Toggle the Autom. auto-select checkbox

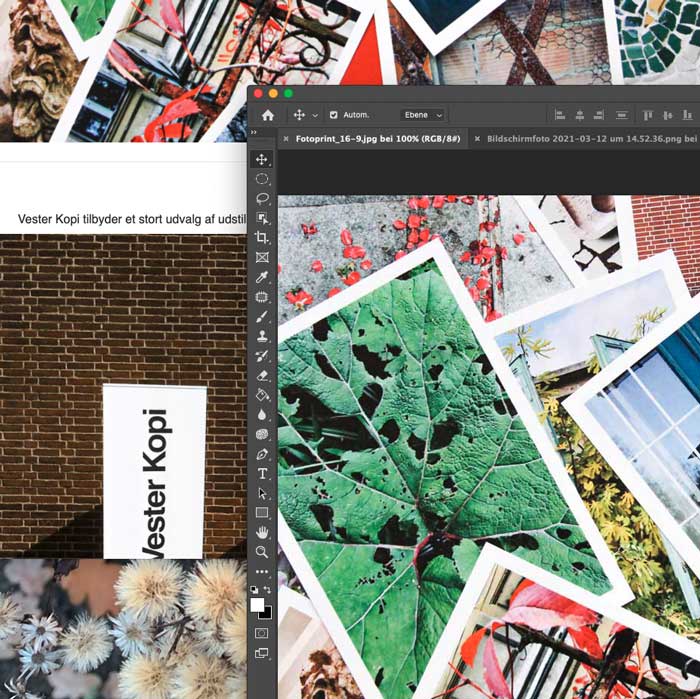[333, 115]
